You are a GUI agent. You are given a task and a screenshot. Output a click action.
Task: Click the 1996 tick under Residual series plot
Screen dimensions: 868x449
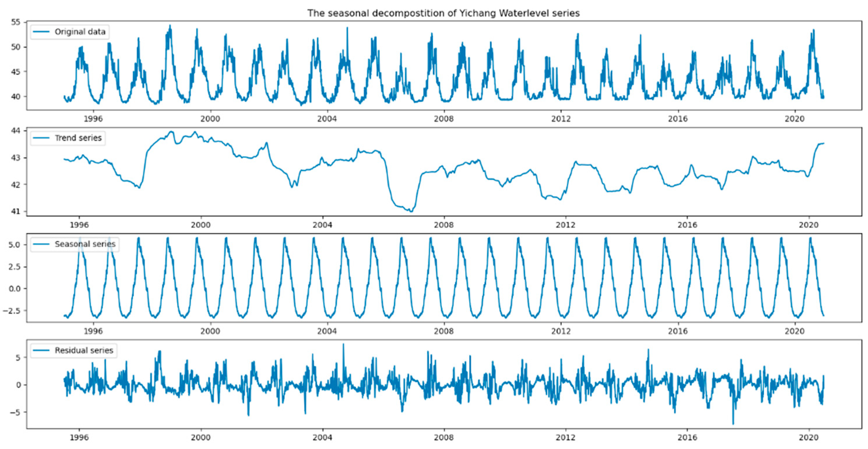79,437
